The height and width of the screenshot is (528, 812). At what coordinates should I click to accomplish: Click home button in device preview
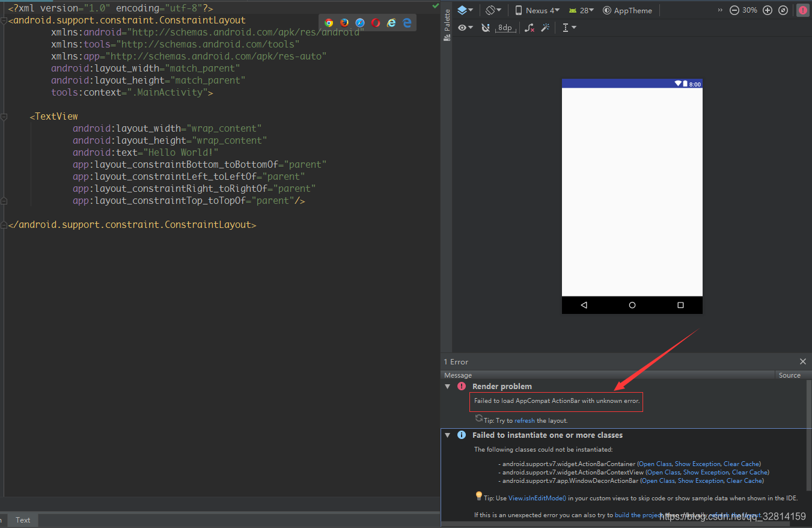tap(632, 305)
